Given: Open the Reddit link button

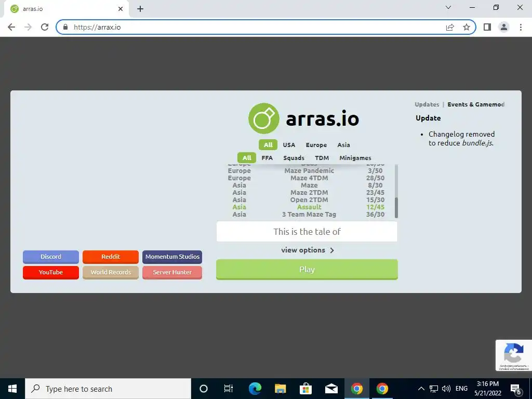Looking at the screenshot, I should (111, 257).
